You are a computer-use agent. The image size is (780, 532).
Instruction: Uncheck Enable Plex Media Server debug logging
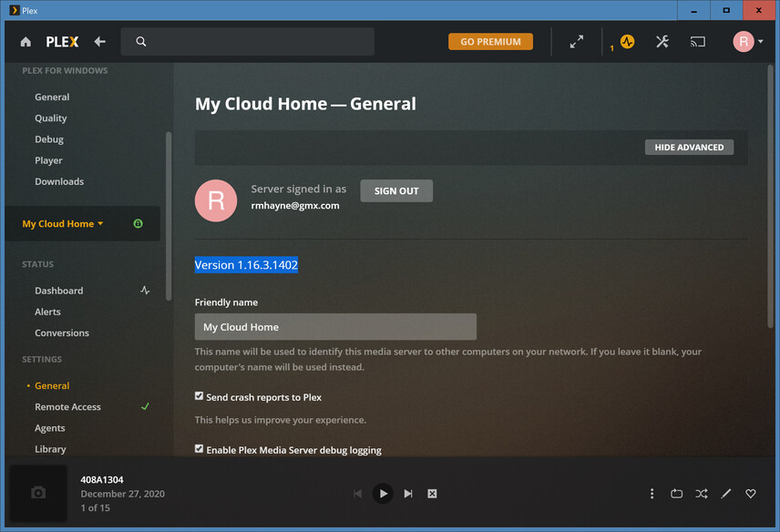tap(199, 449)
